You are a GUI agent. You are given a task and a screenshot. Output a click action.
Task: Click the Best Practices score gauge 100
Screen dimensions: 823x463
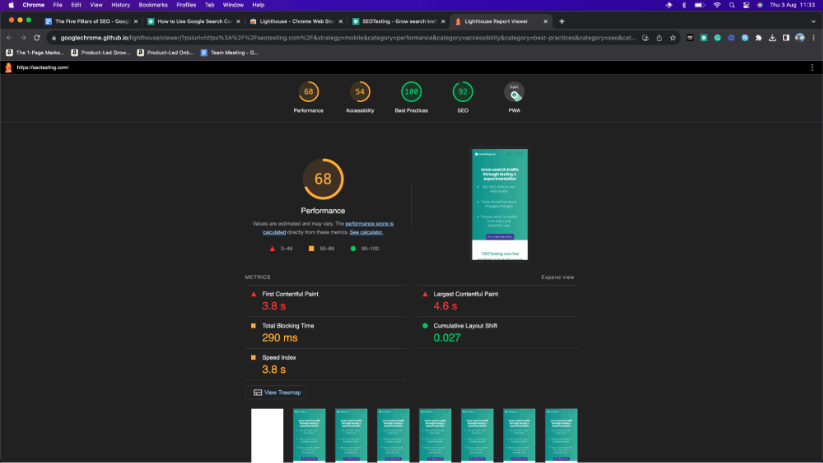411,92
